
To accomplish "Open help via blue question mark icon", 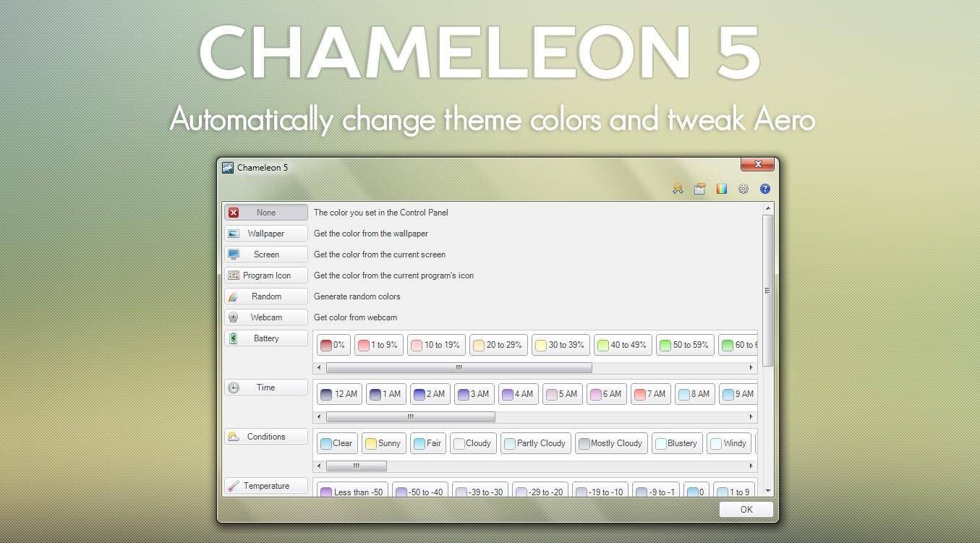I will point(764,189).
